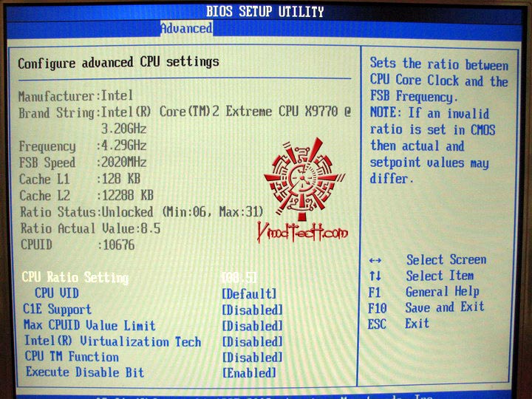Screen dimensions: 532x399
Task: Click the BIOS SETUP UTILITY title
Action: coord(265,12)
